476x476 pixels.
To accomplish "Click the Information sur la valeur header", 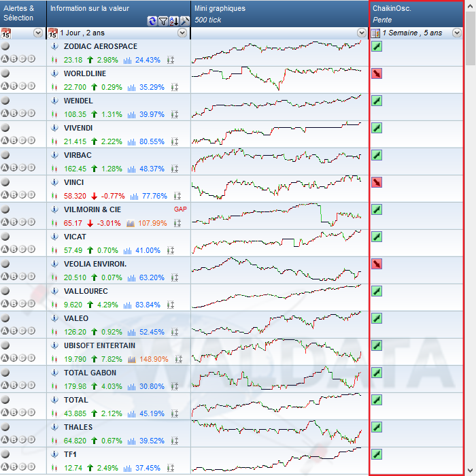I will click(119, 14).
